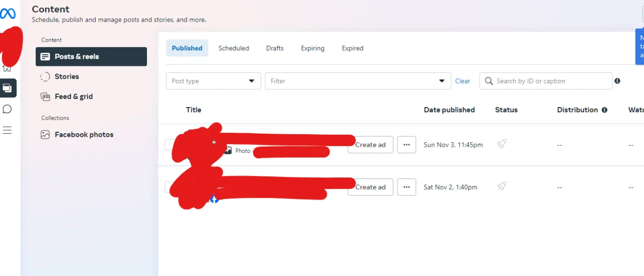
Task: Tick checkbox for Sun Nov 3 post
Action: 169,145
